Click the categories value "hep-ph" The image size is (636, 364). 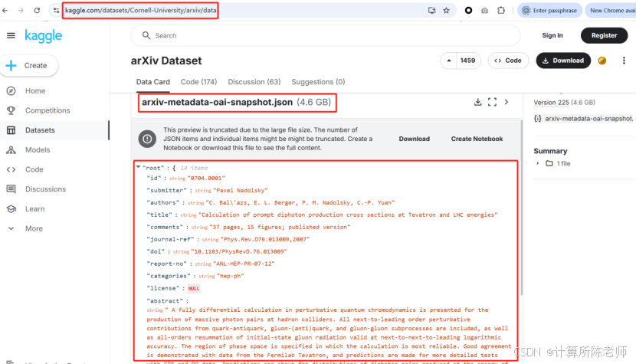[x=230, y=276]
